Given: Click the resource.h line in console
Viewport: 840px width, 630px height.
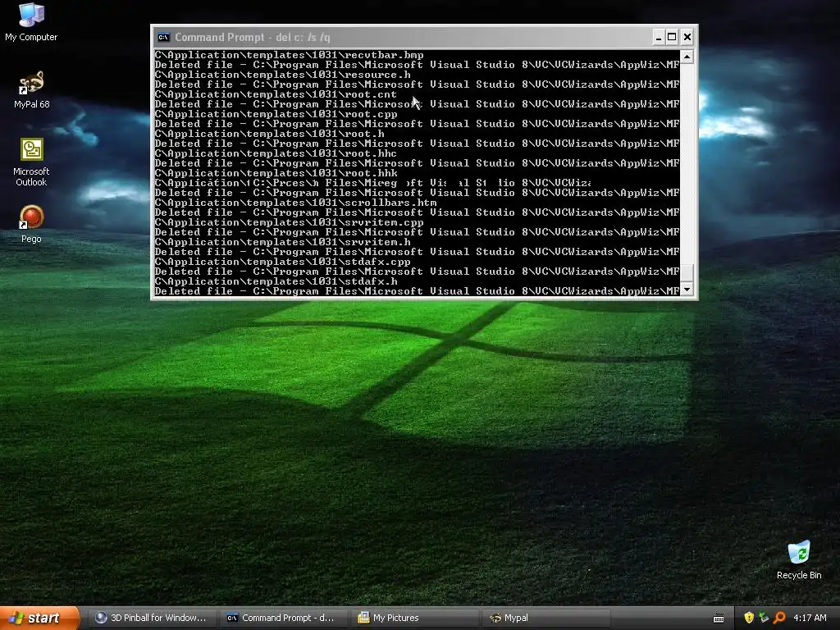Looking at the screenshot, I should [283, 75].
